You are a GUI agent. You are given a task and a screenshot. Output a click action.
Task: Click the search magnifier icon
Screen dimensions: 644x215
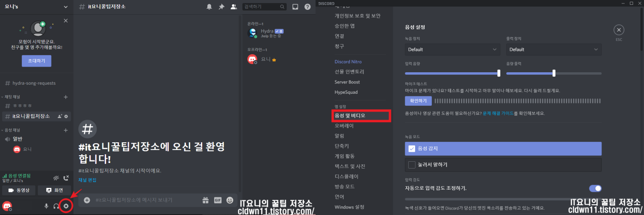(x=282, y=7)
